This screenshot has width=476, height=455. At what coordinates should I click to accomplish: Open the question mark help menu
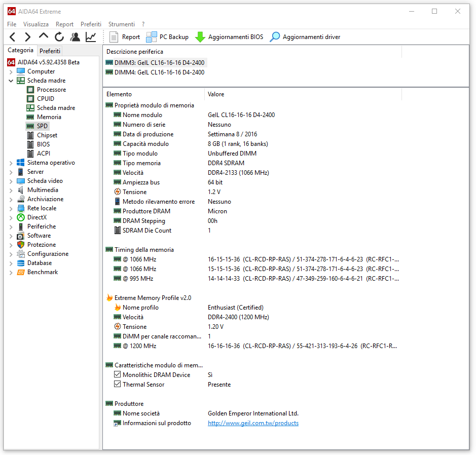pyautogui.click(x=143, y=24)
